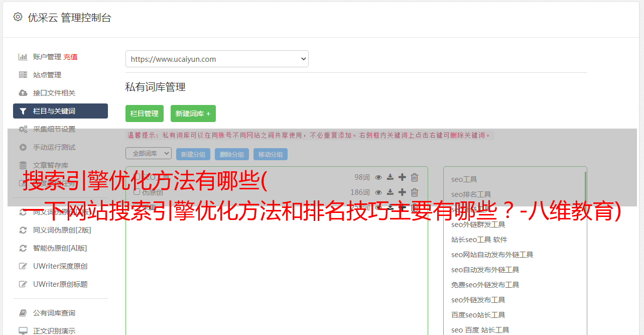Screen dimensions: 644x335
Task: Select keyword '站长seo工具 软件'
Action: coord(479,240)
